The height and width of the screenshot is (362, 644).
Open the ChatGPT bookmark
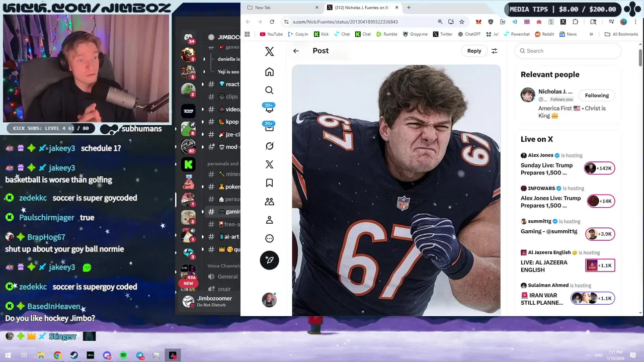click(x=469, y=34)
